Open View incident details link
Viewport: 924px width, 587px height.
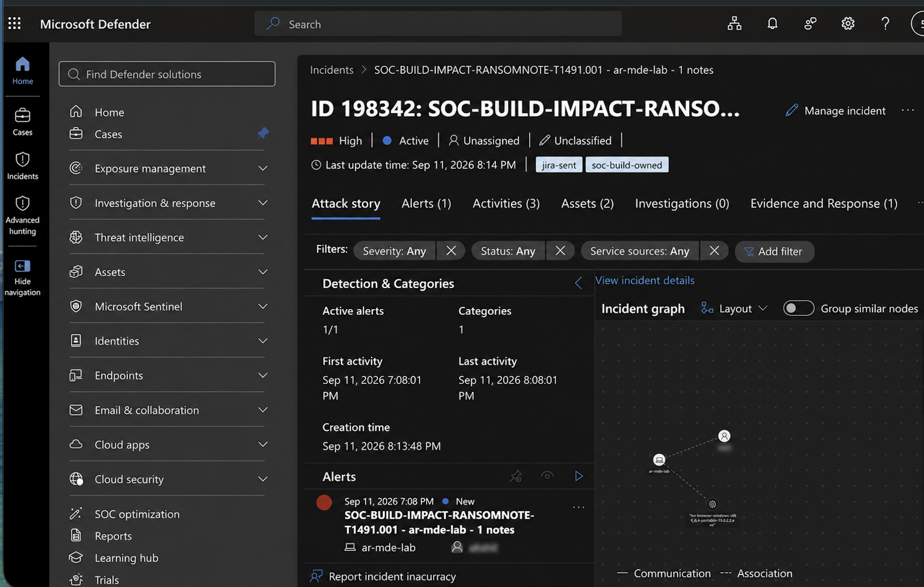click(645, 280)
